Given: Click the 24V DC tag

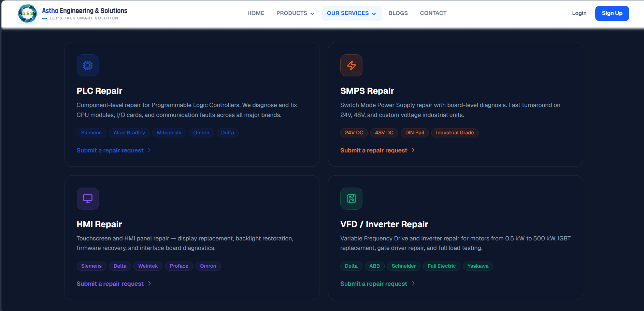Looking at the screenshot, I should [354, 133].
